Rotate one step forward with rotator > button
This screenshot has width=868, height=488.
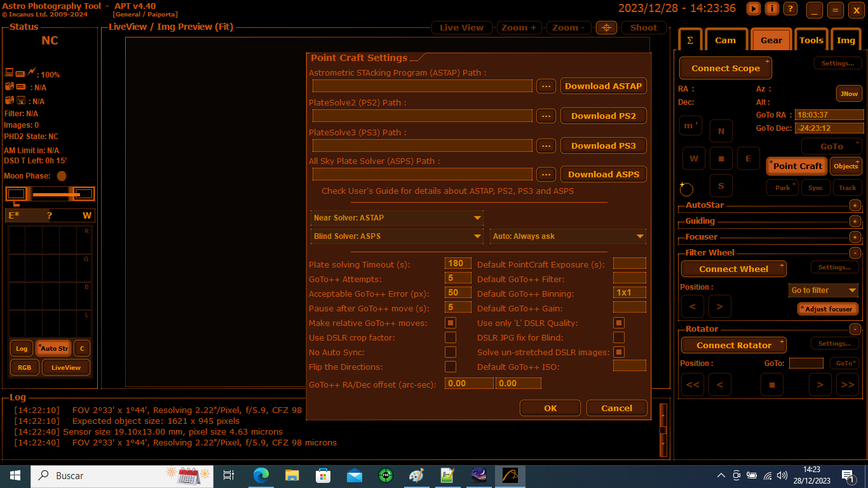[x=820, y=384]
